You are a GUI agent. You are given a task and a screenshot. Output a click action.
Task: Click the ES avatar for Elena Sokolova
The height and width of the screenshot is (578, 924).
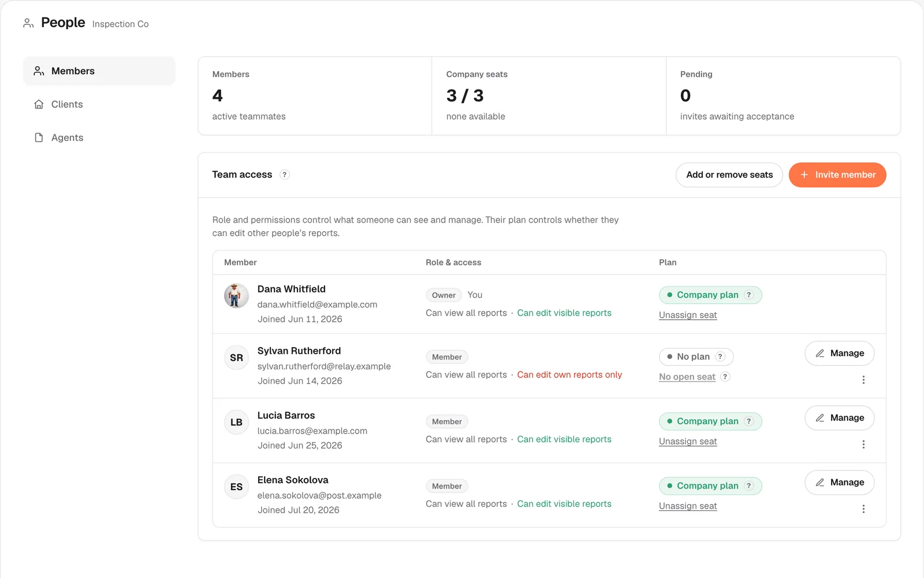(236, 487)
